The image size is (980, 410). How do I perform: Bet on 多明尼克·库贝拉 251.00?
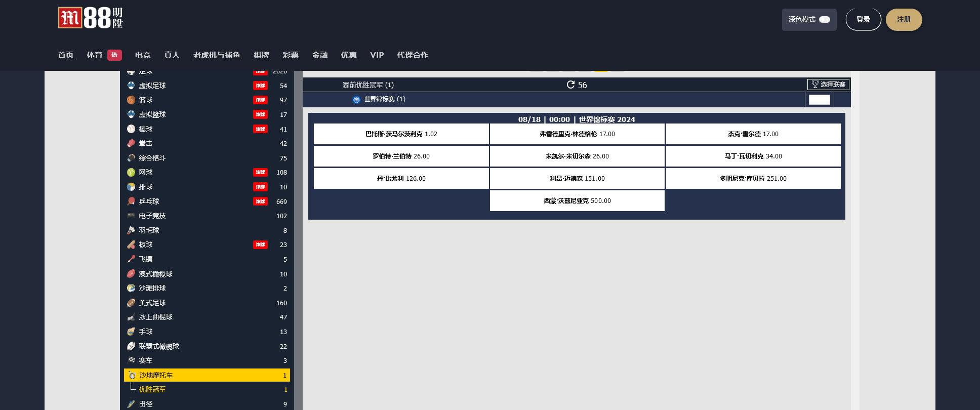coord(753,179)
